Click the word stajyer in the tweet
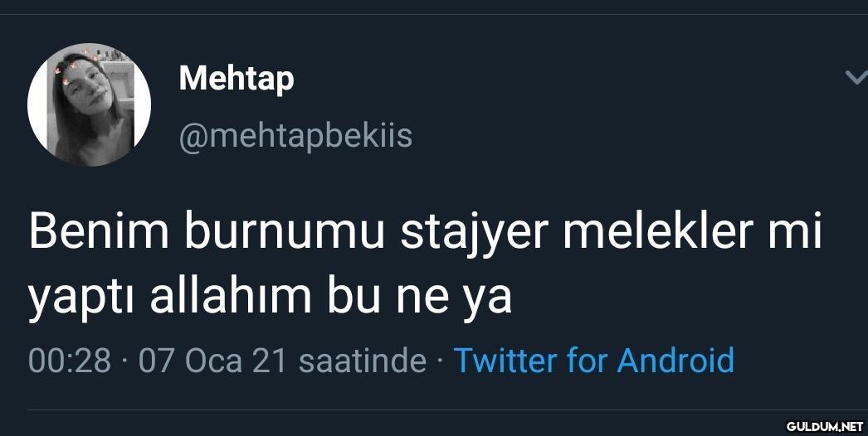868x436 pixels. pyautogui.click(x=474, y=234)
